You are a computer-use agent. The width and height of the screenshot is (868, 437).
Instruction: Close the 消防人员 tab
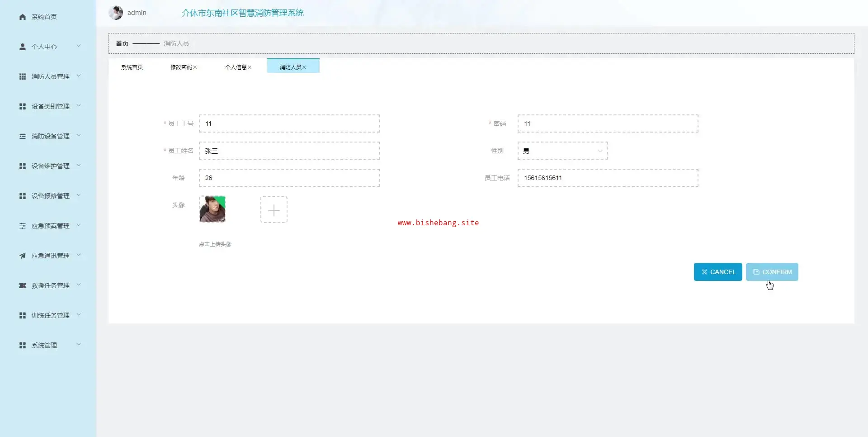(x=304, y=67)
